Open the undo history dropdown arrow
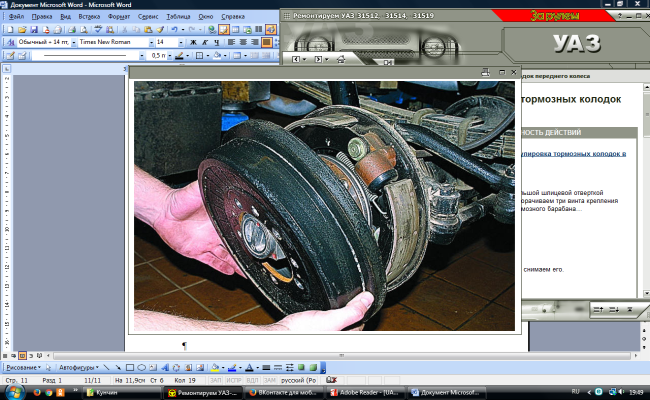 182,29
